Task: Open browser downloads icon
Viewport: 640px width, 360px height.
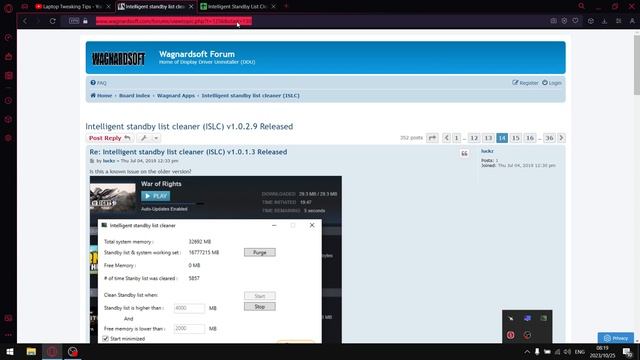Action: point(604,21)
